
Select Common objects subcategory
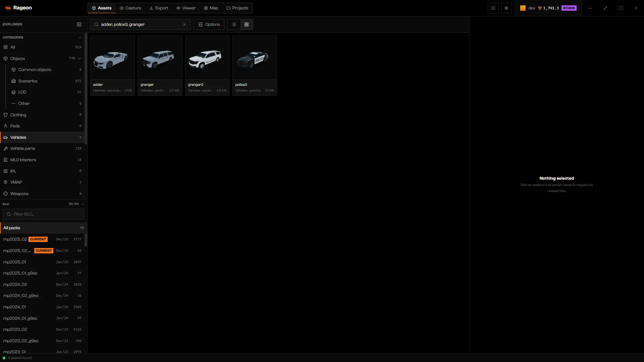pyautogui.click(x=46, y=70)
